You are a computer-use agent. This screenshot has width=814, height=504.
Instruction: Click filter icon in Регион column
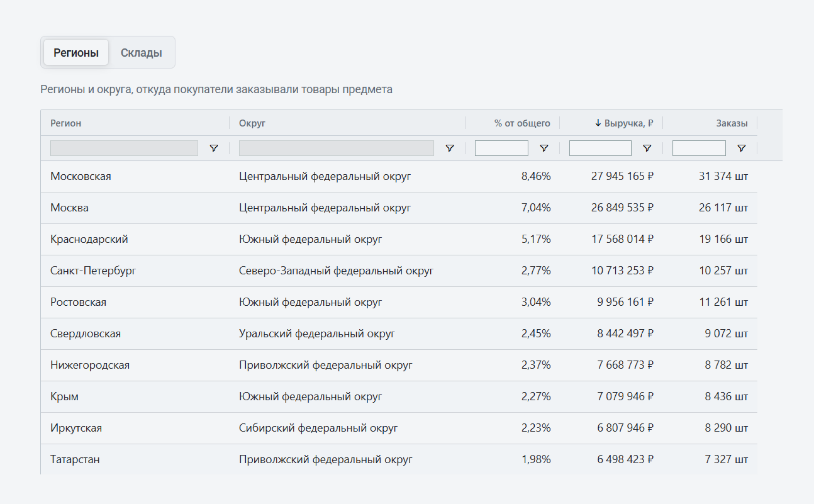coord(213,148)
